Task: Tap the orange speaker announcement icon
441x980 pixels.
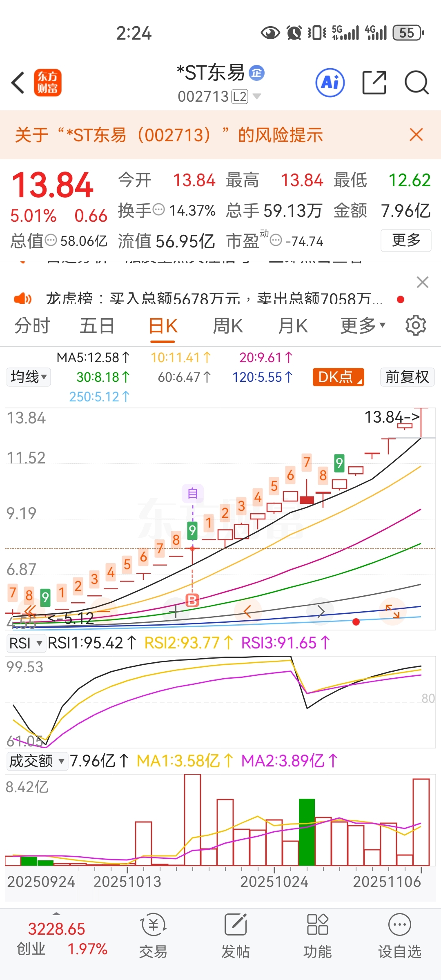Action: tap(23, 298)
